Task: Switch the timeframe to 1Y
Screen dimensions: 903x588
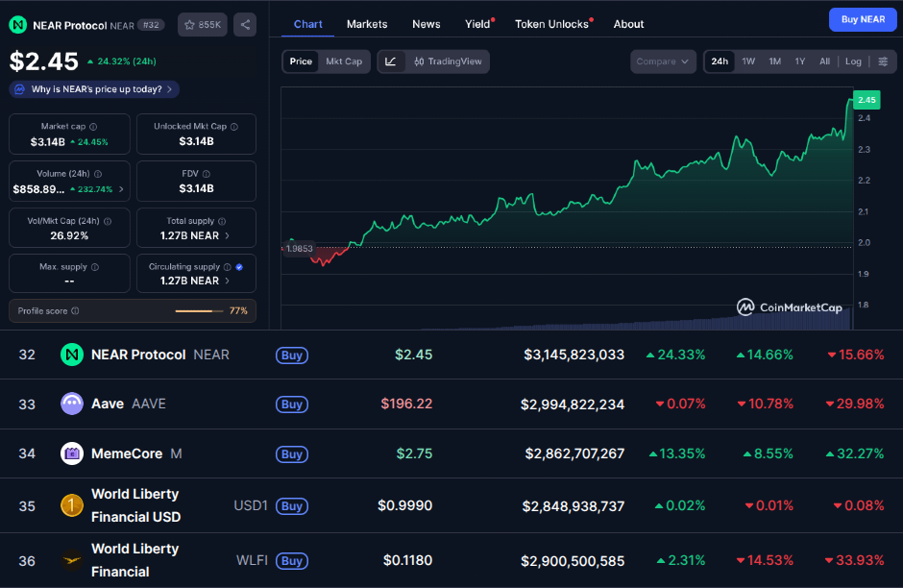Action: click(799, 61)
